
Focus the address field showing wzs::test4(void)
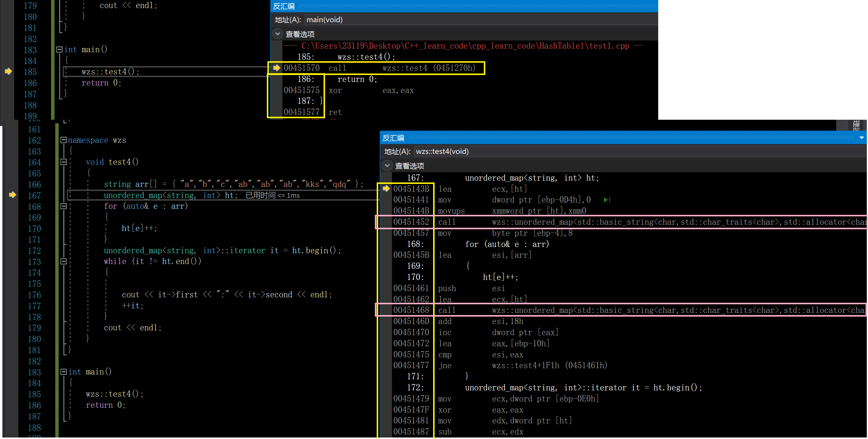click(640, 151)
